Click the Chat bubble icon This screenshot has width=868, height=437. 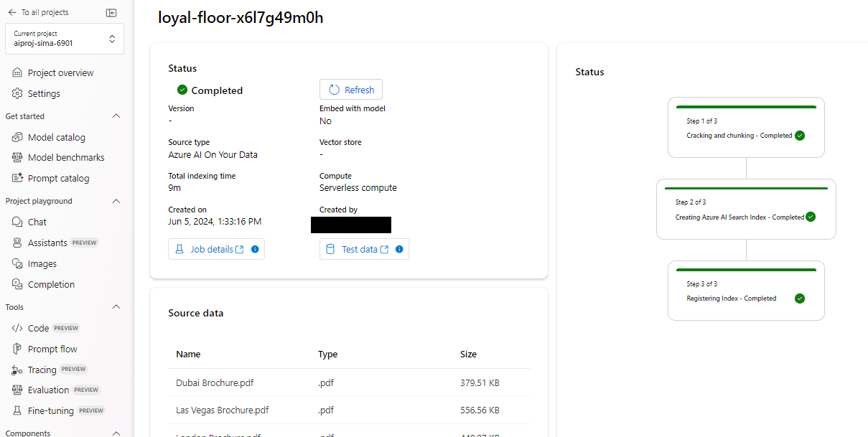[17, 222]
